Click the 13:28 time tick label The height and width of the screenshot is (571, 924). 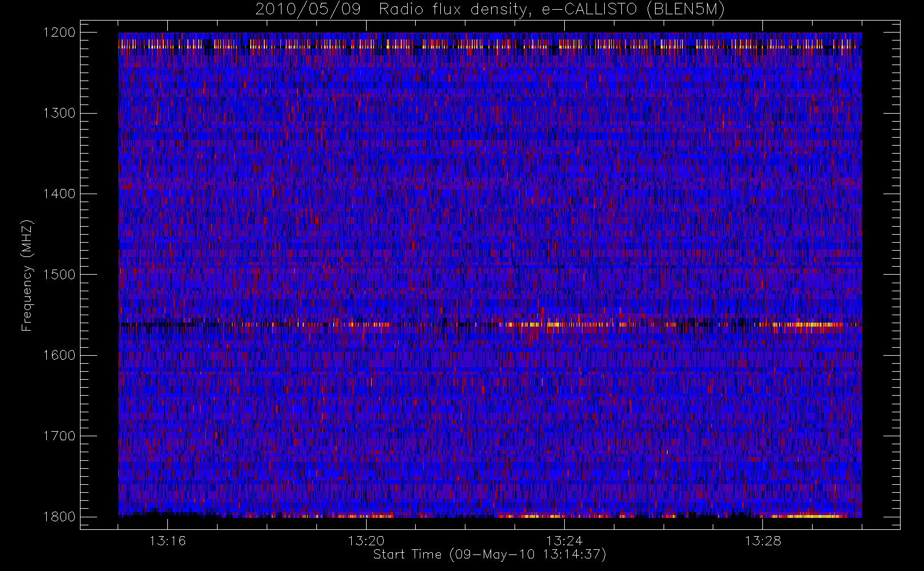tap(762, 541)
